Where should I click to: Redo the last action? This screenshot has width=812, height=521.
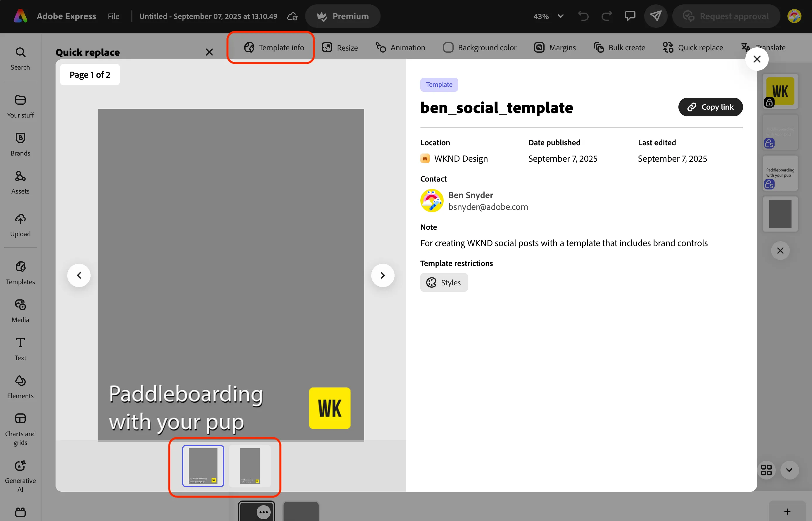607,16
